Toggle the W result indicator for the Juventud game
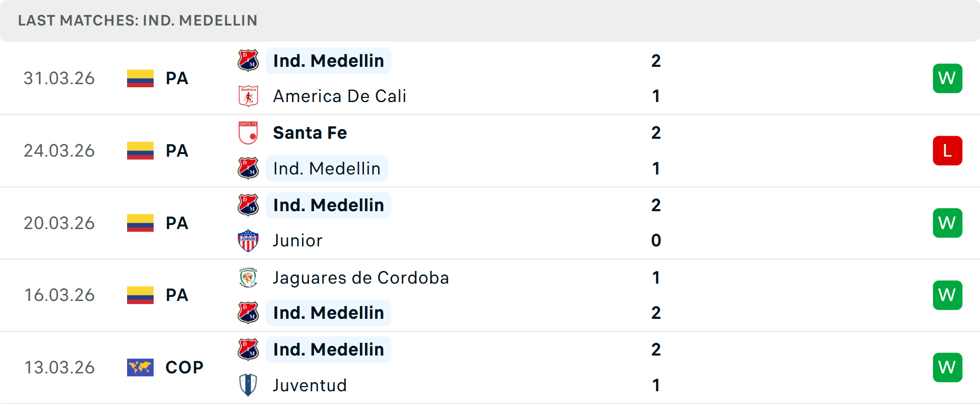Screen dimensions: 980x404 click(x=947, y=367)
